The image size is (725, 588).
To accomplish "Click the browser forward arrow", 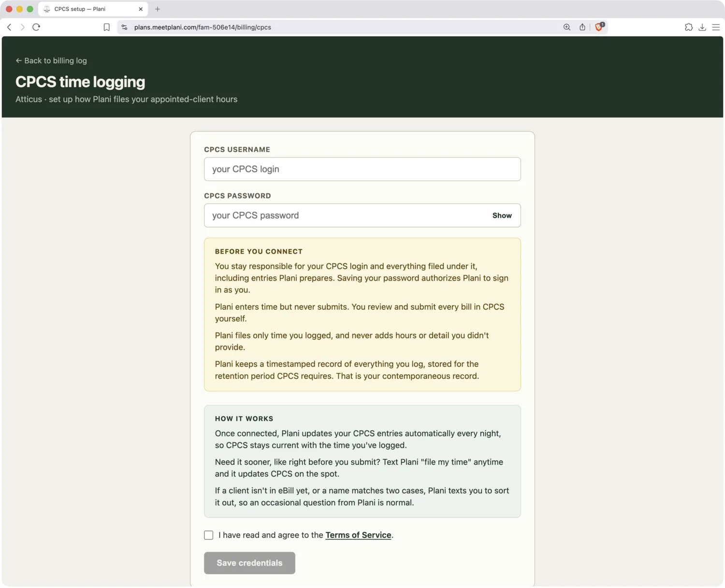I will 22,27.
